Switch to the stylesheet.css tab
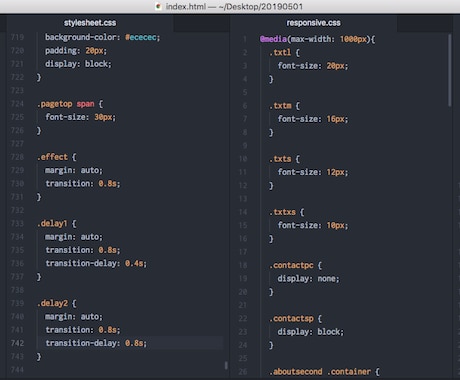 point(90,23)
